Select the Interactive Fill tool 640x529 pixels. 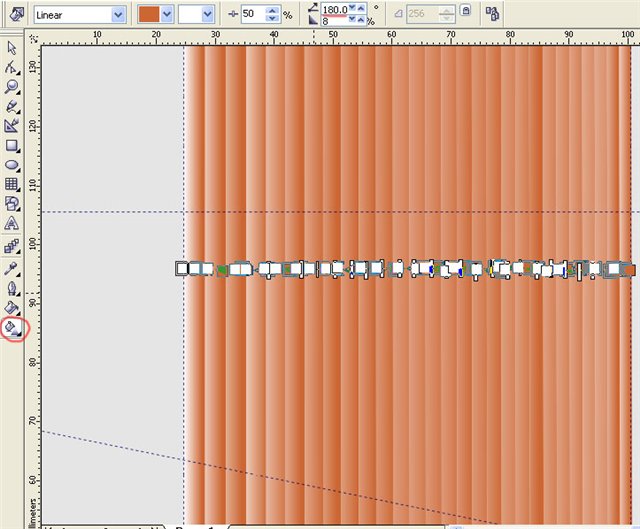pos(12,328)
